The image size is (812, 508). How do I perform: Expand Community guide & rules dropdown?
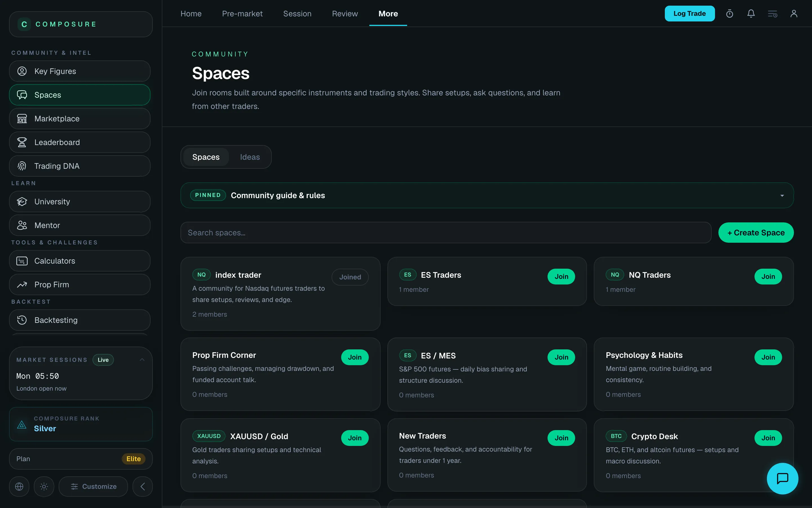[782, 196]
